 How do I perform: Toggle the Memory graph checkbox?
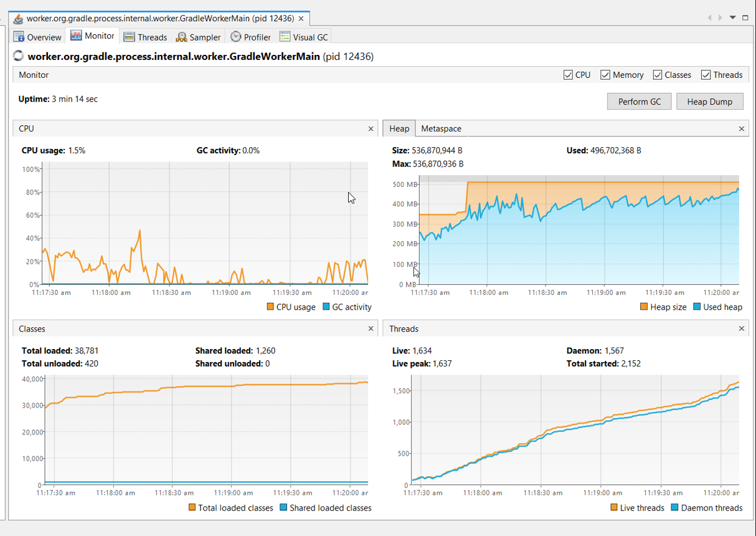(605, 75)
